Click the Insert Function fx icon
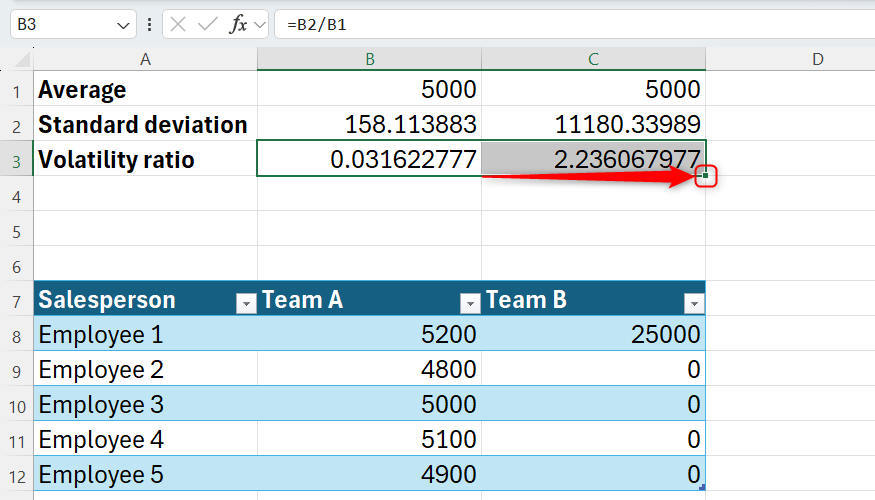The height and width of the screenshot is (500, 875). point(238,25)
